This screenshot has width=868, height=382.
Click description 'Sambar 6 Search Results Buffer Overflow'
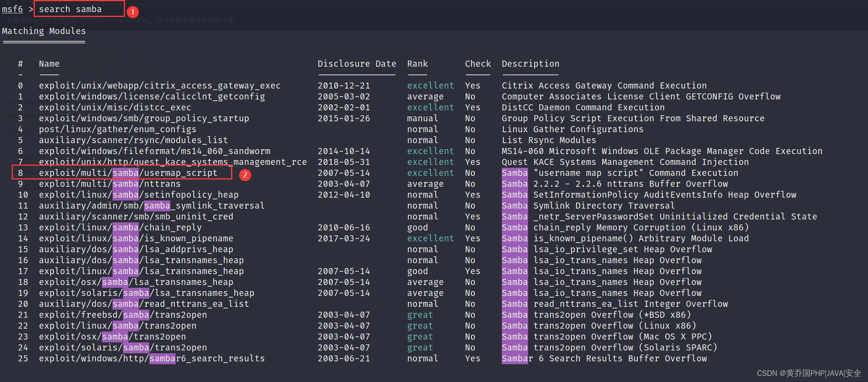pos(604,359)
